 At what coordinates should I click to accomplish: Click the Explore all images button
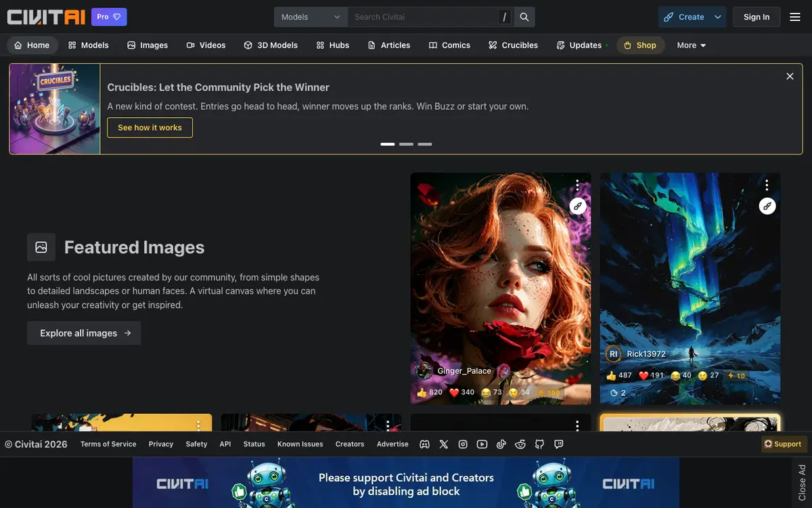(84, 333)
